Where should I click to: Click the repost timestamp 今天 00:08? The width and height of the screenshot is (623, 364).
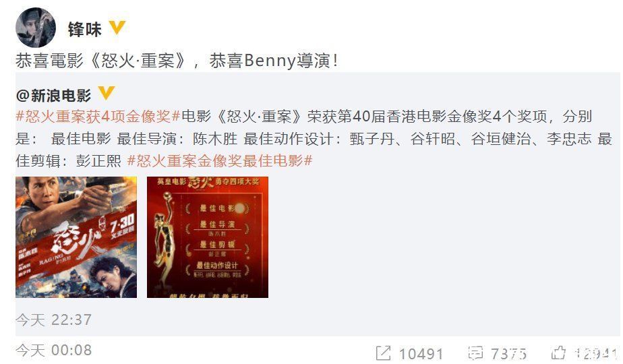coord(54,350)
